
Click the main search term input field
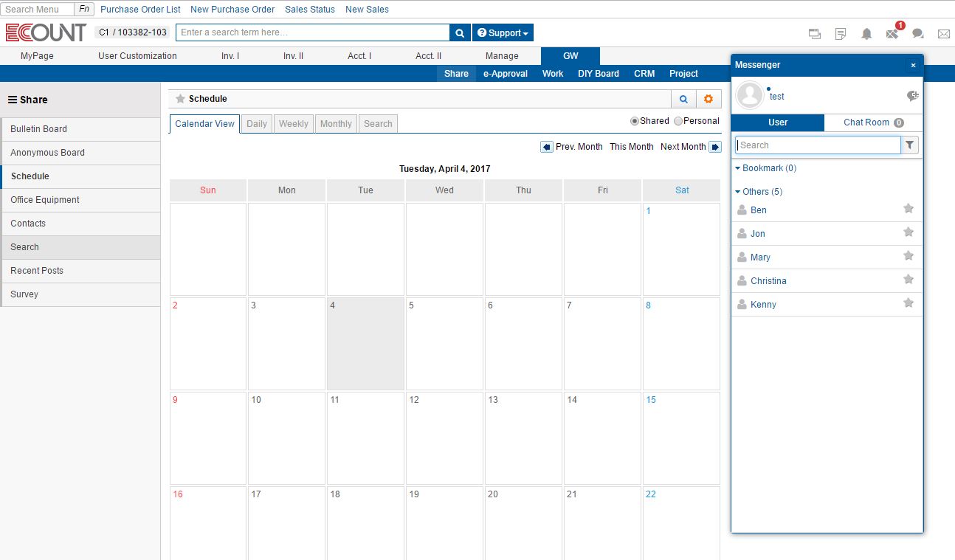point(313,32)
